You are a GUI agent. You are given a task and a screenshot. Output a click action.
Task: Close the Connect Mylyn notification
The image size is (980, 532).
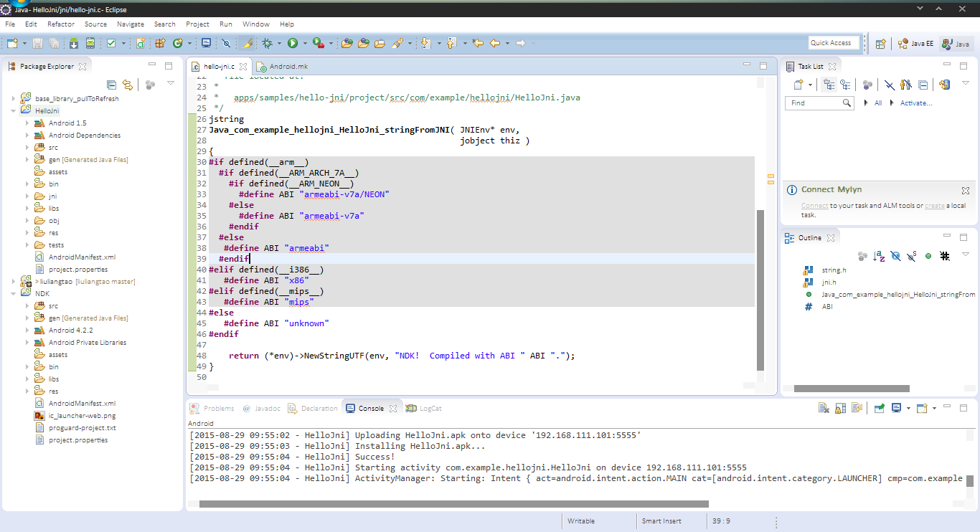tap(966, 190)
